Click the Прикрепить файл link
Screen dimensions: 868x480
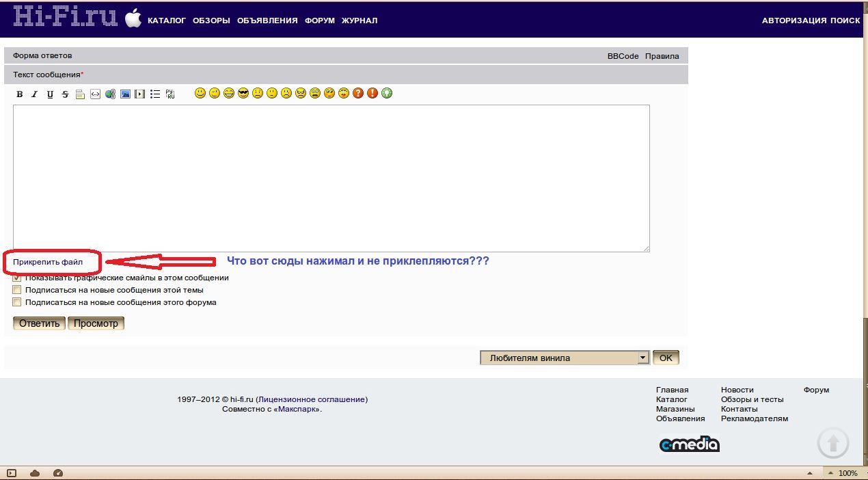pos(48,262)
